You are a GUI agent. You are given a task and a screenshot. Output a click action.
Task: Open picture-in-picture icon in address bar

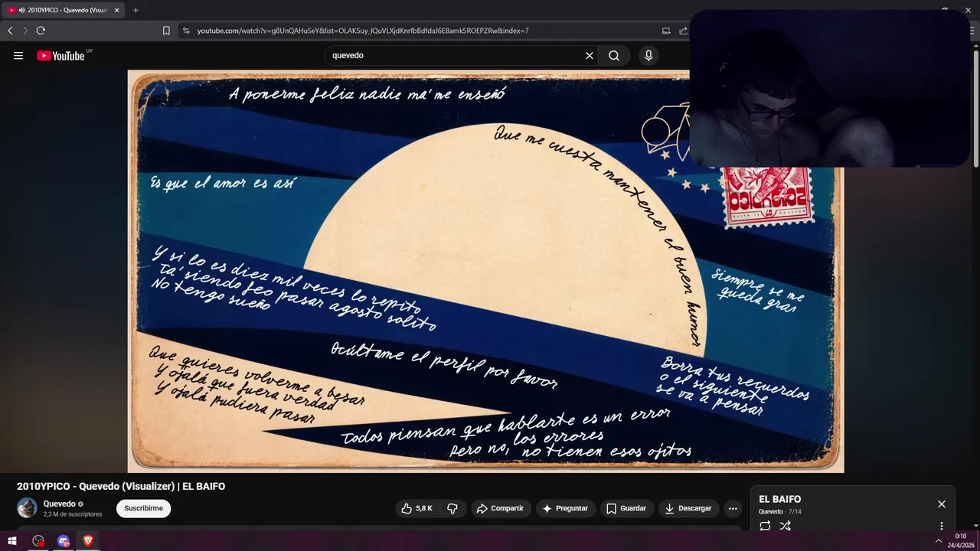click(x=666, y=31)
